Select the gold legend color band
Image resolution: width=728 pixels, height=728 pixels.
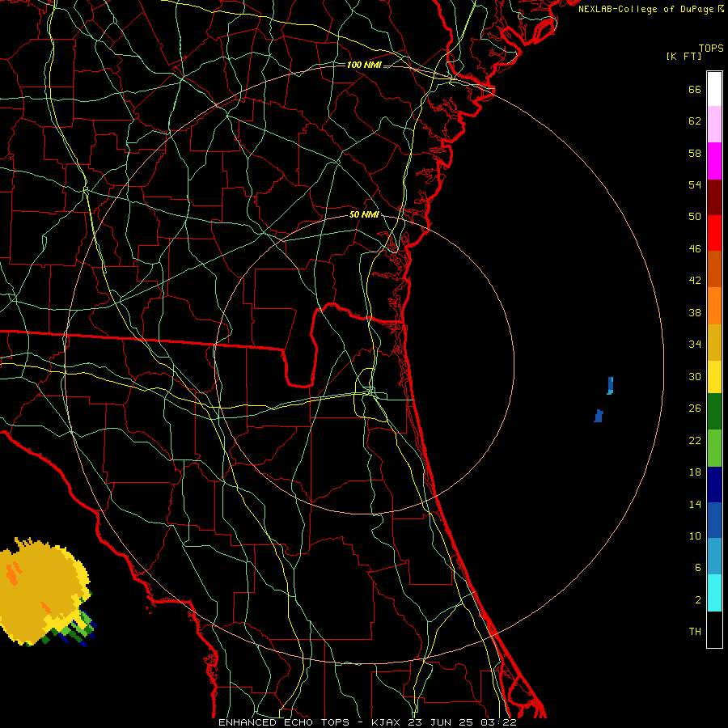(714, 341)
